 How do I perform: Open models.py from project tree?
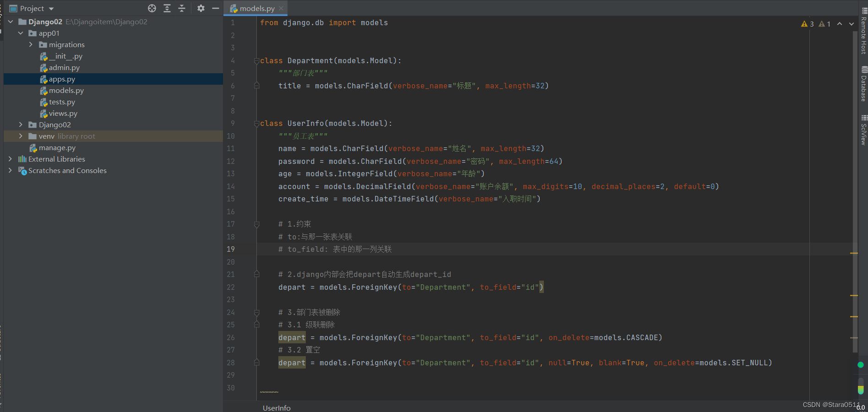(66, 90)
